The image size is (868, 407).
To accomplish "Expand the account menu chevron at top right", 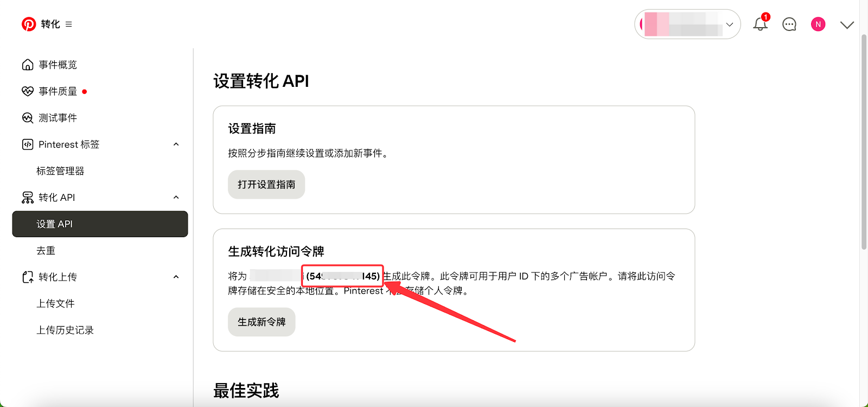I will [x=847, y=24].
